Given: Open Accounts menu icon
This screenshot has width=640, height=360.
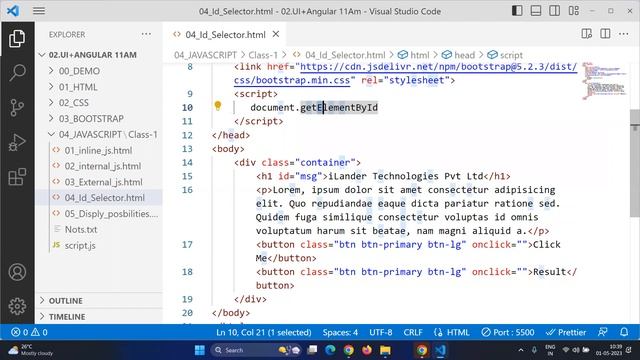Looking at the screenshot, I should pyautogui.click(x=17, y=272).
